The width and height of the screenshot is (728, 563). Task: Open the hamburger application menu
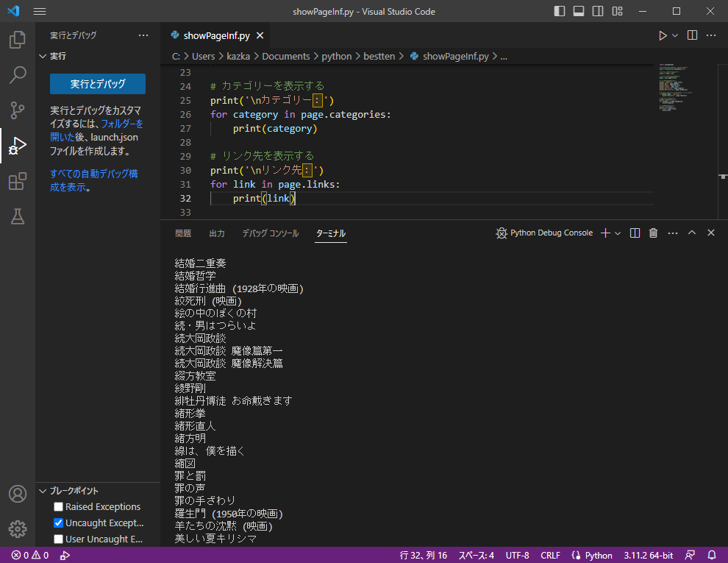point(40,12)
